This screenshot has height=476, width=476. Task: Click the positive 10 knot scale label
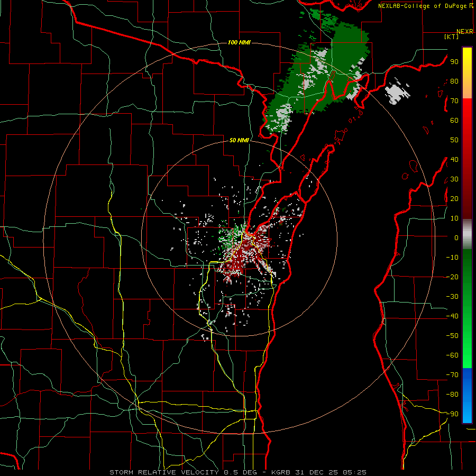[454, 218]
